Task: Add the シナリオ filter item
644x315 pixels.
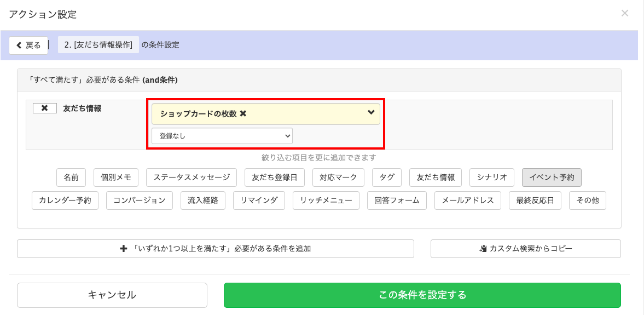Action: tap(492, 177)
